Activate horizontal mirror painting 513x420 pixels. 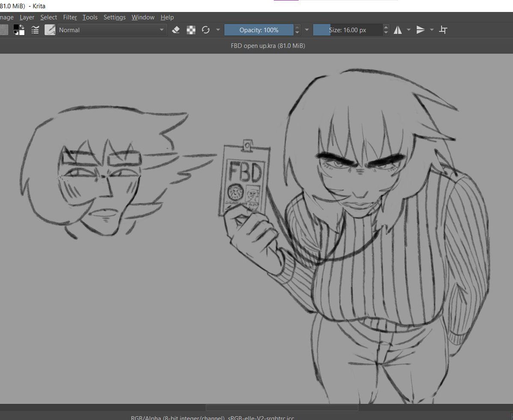[398, 30]
